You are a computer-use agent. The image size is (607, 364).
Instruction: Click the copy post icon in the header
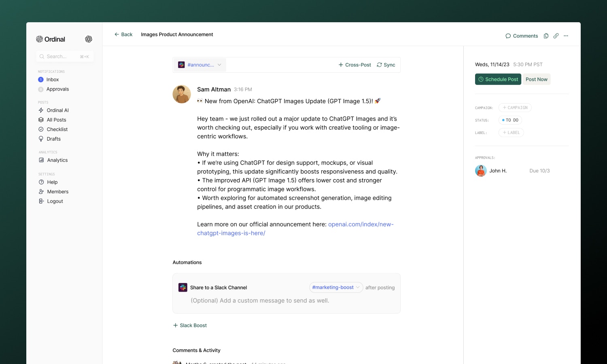point(546,36)
